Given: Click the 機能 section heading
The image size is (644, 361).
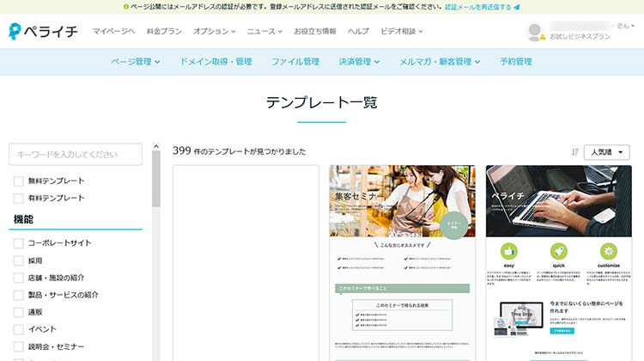Looking at the screenshot, I should (x=23, y=219).
